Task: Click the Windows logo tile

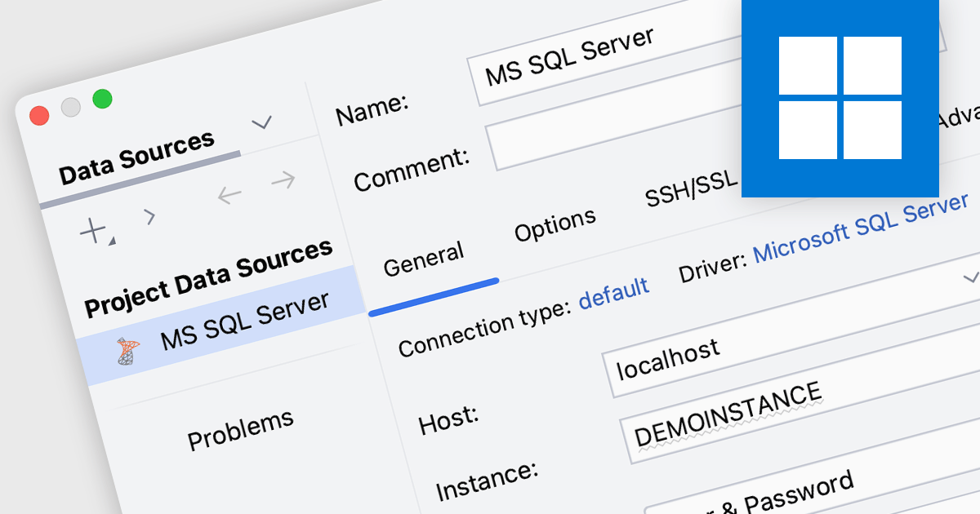Action: (840, 98)
